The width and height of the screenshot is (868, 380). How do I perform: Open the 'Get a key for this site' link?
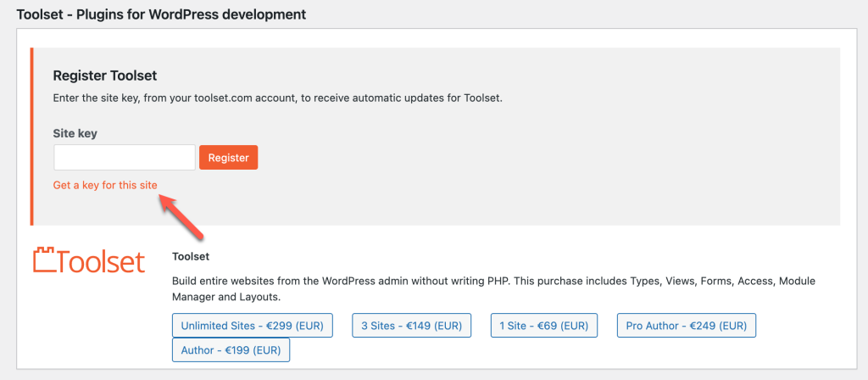click(105, 185)
